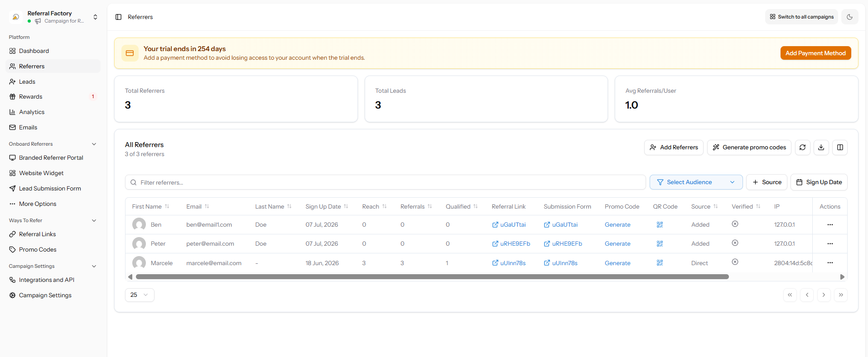Open the Referral Factory campaign switcher
The image size is (868, 357).
[53, 17]
